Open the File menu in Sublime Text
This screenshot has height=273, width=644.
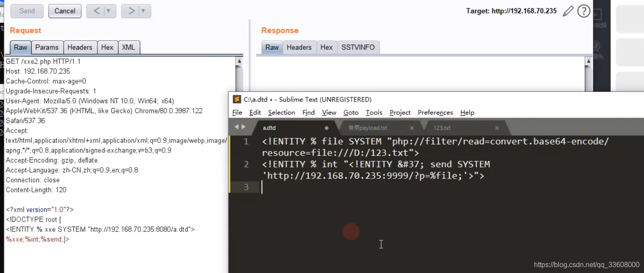[x=237, y=113]
